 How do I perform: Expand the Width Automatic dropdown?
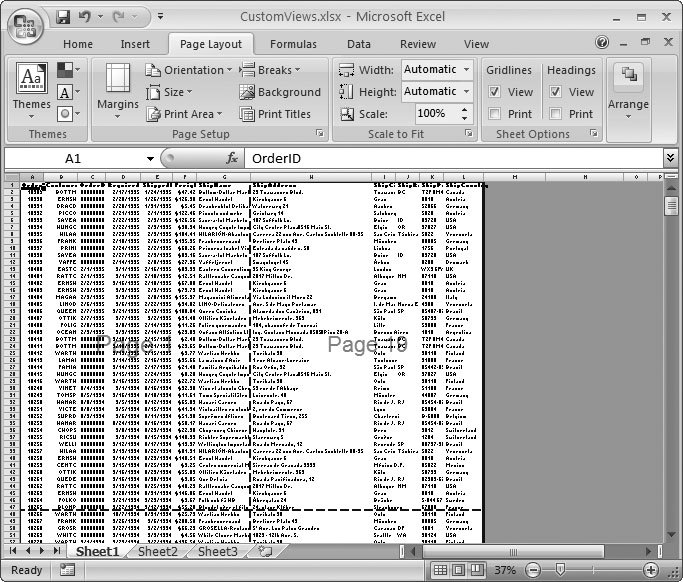(467, 70)
